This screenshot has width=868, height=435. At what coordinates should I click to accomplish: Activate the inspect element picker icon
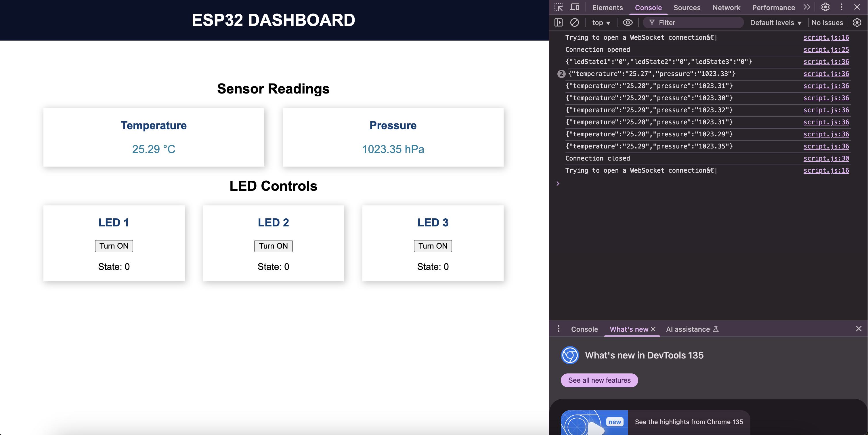[558, 7]
